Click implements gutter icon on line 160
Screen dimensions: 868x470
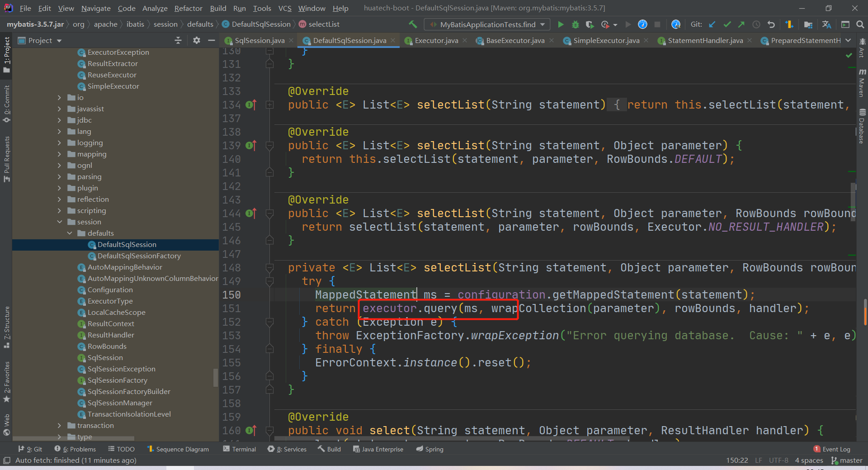point(251,431)
